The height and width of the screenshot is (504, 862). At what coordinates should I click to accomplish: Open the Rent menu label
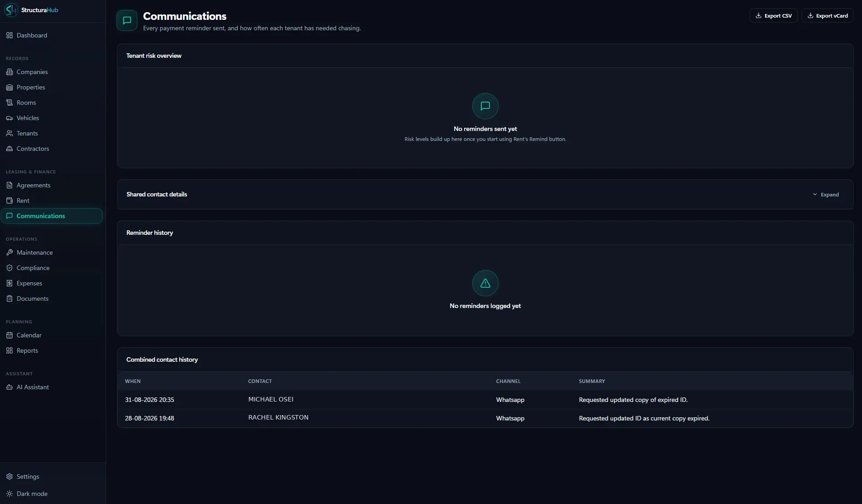(23, 201)
